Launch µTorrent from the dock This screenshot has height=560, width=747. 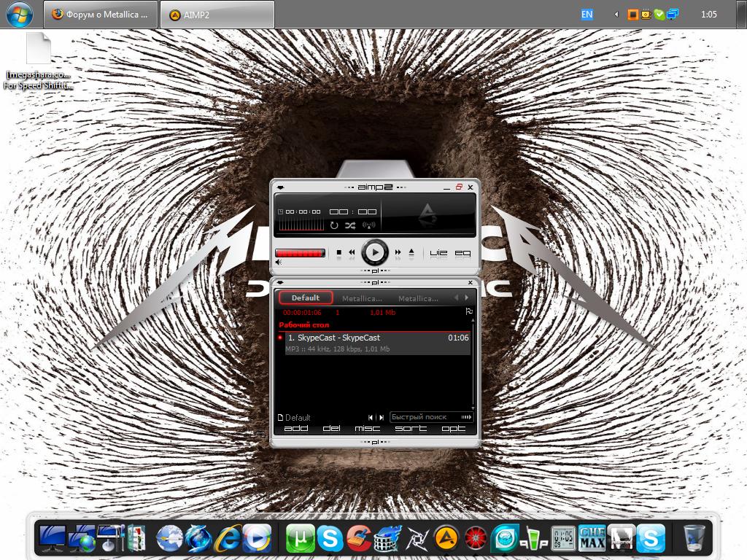tap(300, 539)
